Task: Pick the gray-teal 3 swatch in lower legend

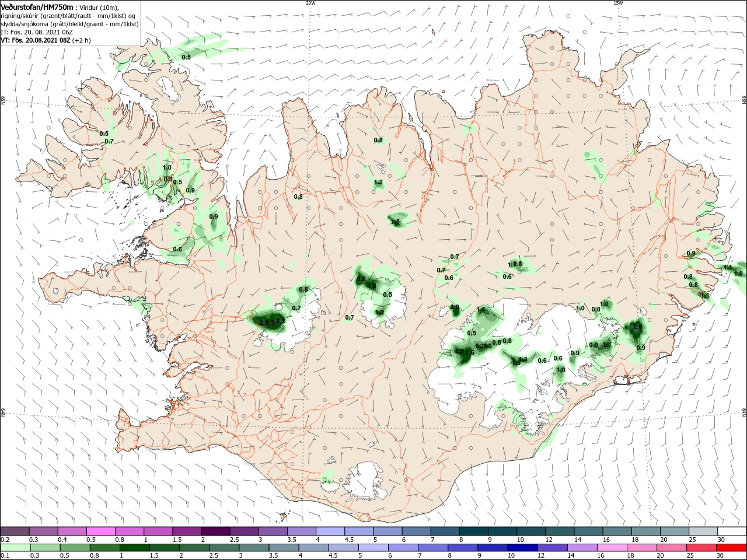Action: pyautogui.click(x=254, y=548)
